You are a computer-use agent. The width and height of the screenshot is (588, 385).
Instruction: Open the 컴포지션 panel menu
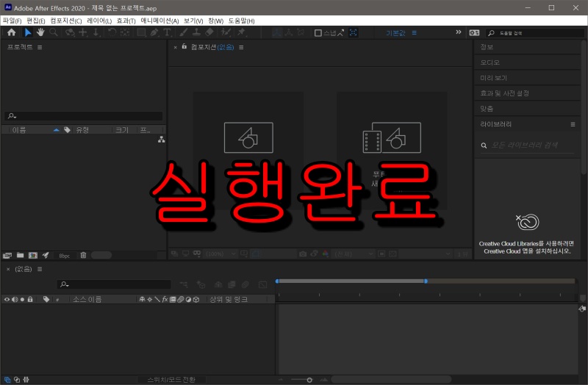pos(241,47)
